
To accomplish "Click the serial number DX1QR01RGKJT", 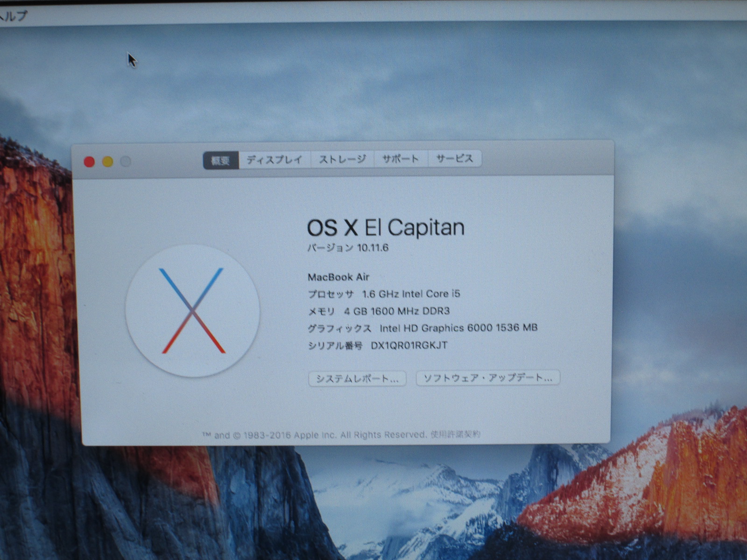I will [409, 345].
